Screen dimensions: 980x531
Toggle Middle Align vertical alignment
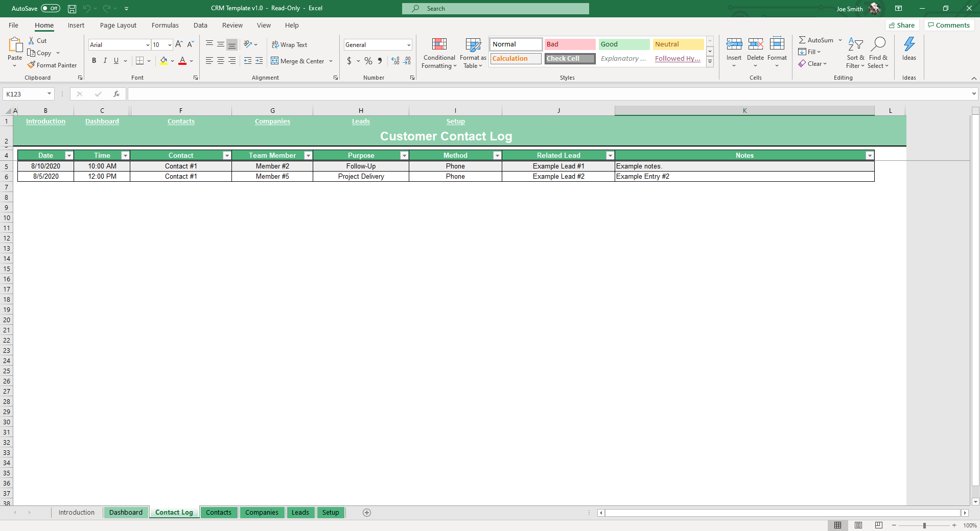(221, 45)
